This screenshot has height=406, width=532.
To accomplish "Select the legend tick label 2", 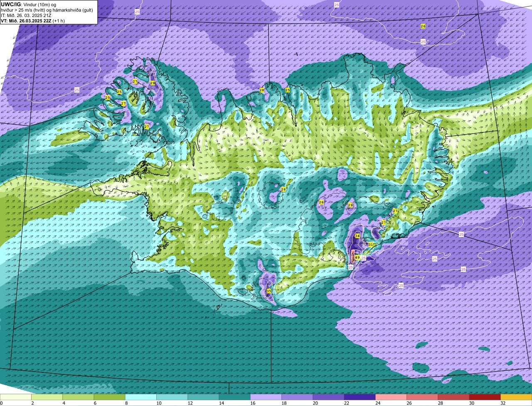I will 32,403.
